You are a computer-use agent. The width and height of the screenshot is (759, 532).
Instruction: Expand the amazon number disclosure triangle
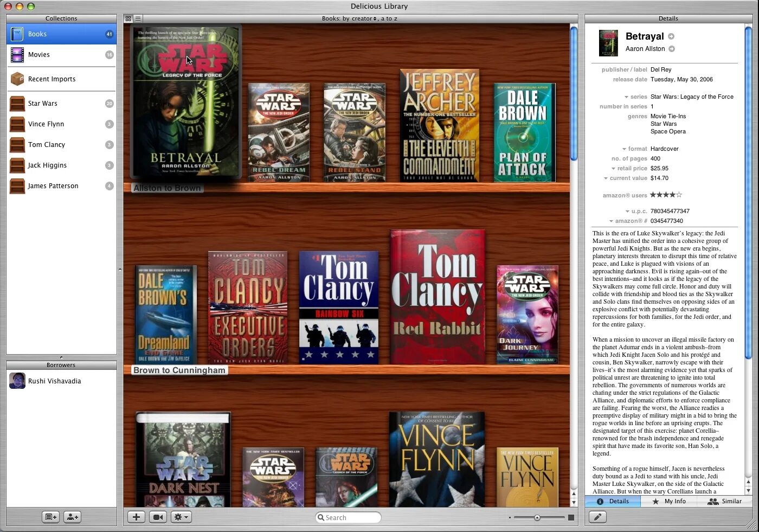611,221
